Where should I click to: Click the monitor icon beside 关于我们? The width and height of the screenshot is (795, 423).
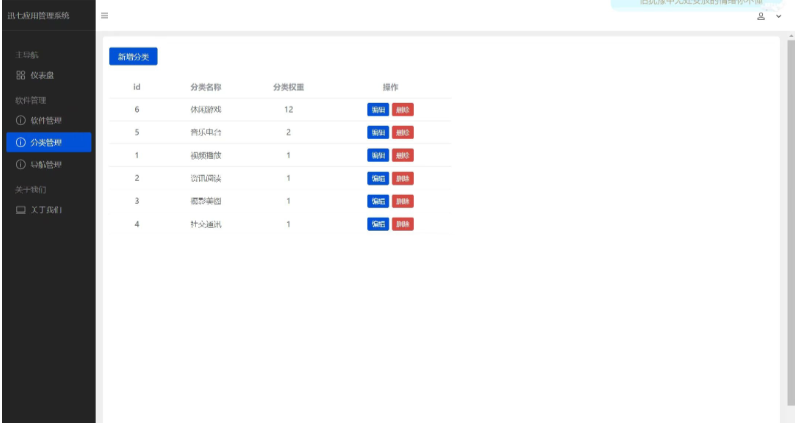tap(21, 210)
